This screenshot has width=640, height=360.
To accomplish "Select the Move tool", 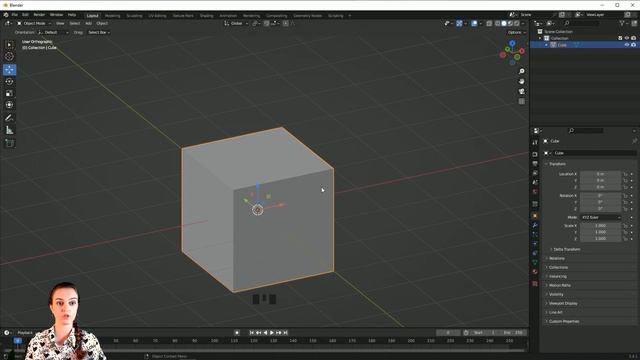I will coord(9,69).
